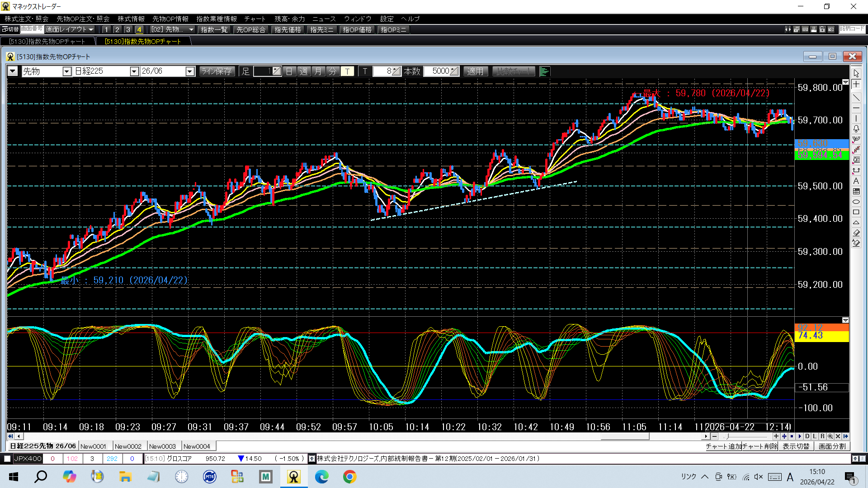Toggle the 分 minute timeframe button
This screenshot has height=488, width=868.
333,71
